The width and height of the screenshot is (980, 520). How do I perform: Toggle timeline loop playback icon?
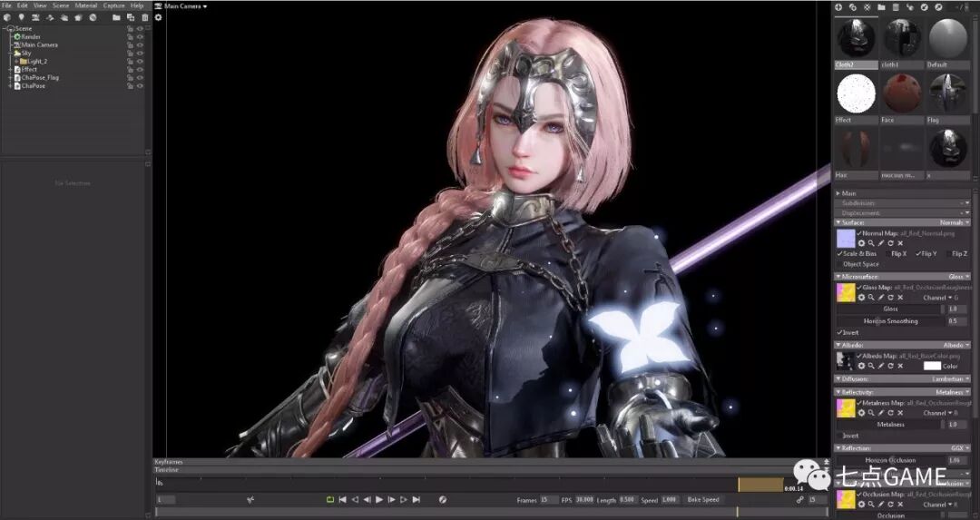click(x=329, y=499)
